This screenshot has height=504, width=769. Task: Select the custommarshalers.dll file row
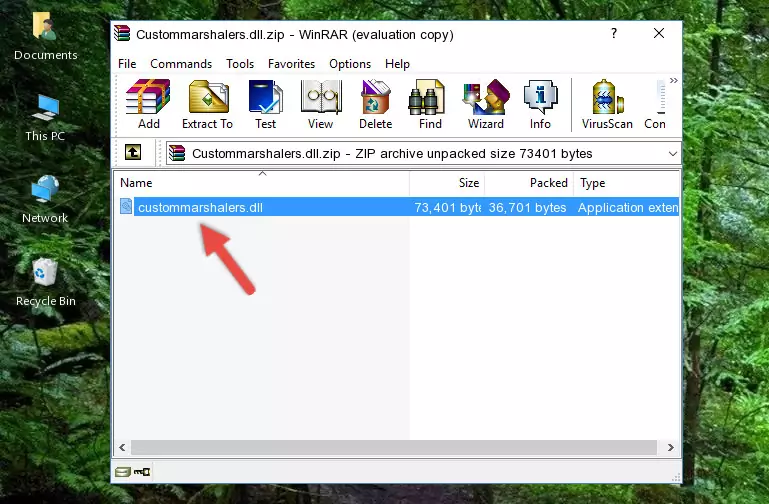click(x=398, y=207)
